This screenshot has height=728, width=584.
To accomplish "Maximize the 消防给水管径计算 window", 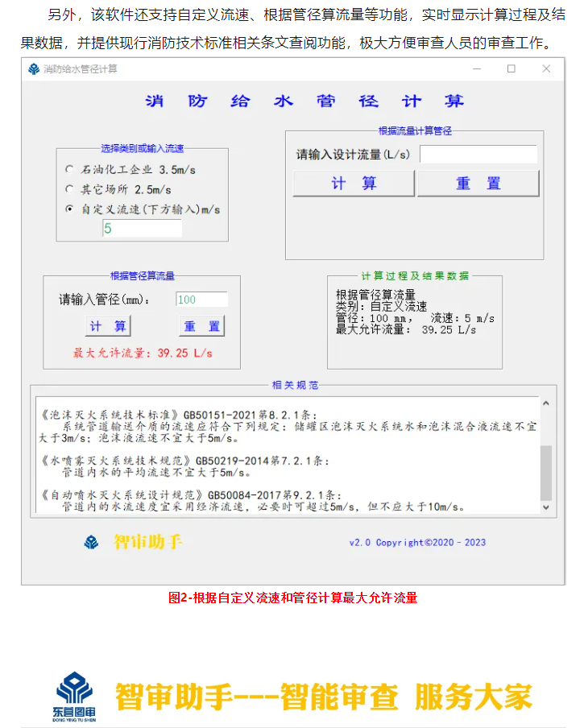I will [512, 68].
